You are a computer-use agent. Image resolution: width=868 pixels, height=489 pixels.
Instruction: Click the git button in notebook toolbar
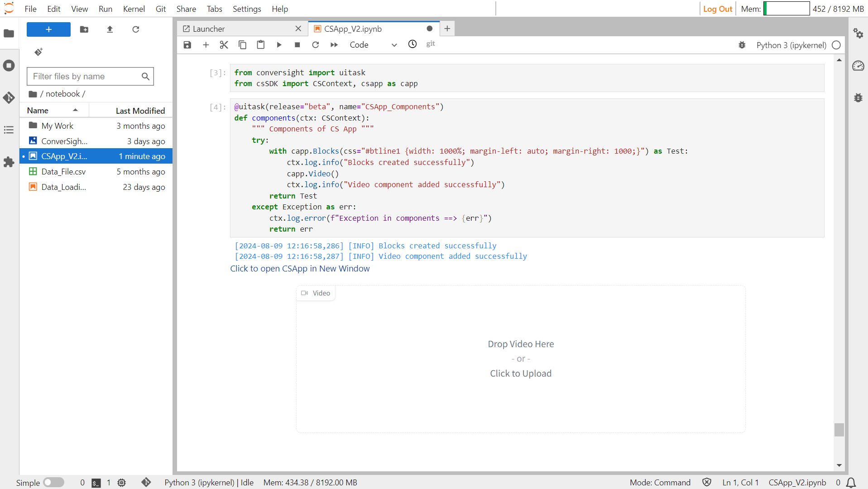431,44
